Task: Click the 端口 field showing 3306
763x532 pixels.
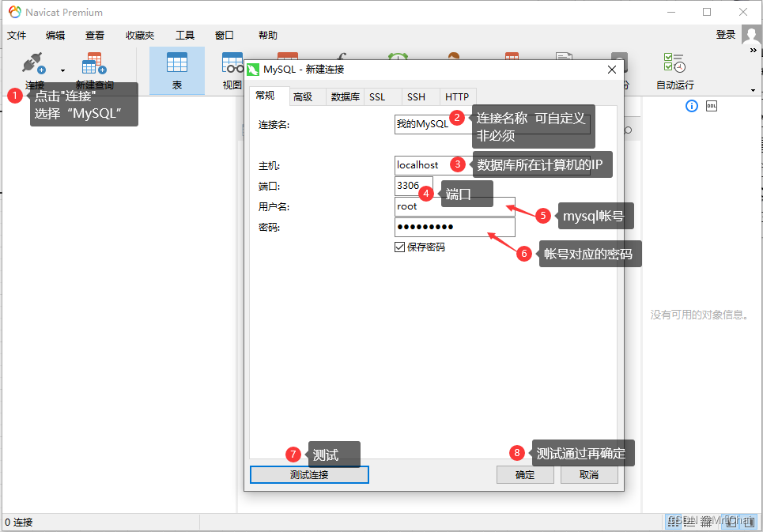Action: (x=414, y=186)
